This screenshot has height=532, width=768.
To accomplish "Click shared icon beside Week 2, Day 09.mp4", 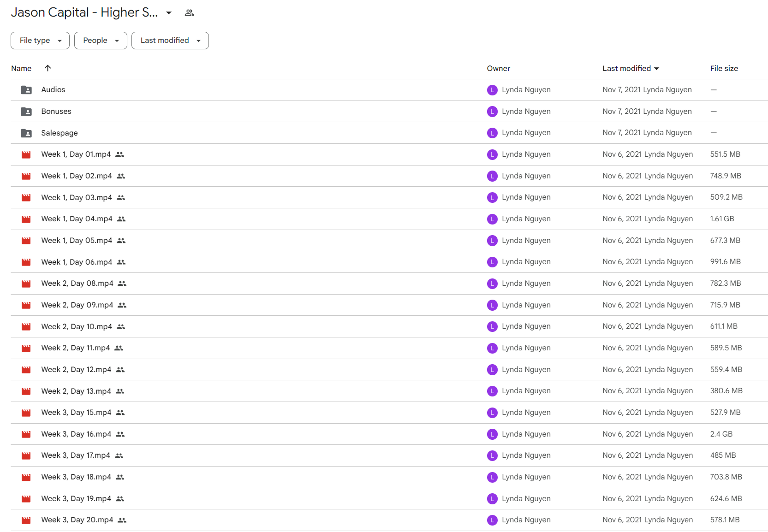I will point(122,305).
